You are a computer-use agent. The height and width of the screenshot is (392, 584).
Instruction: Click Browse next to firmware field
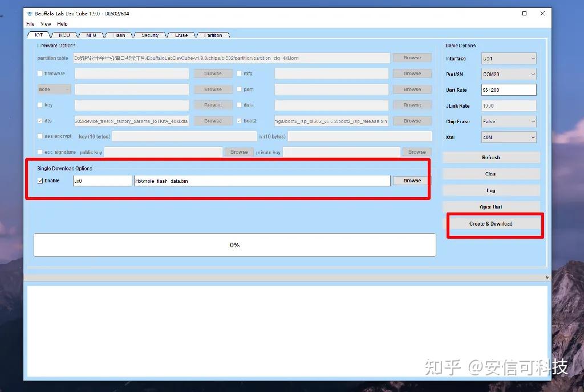click(x=213, y=73)
